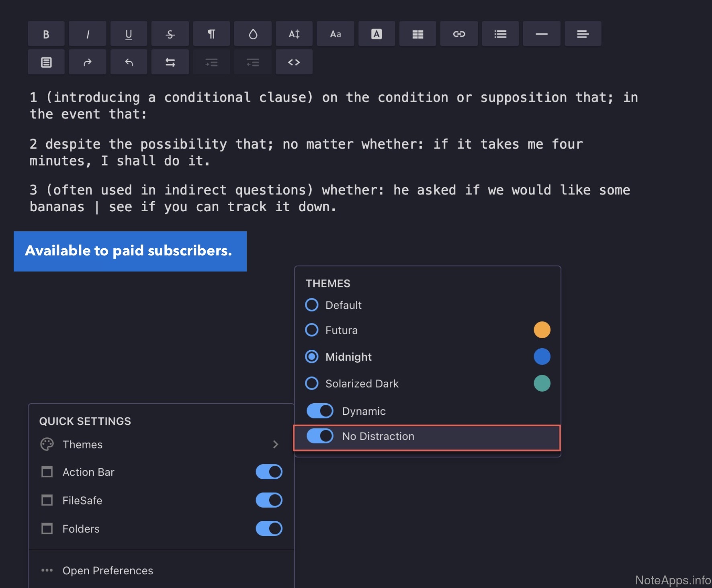Expand the Themes submenu chevron

coord(276,444)
